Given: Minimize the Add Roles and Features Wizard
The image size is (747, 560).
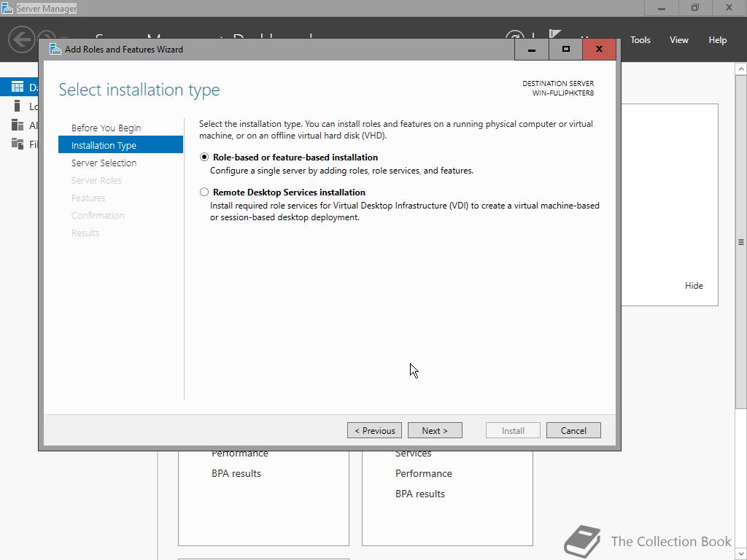Looking at the screenshot, I should 532,50.
